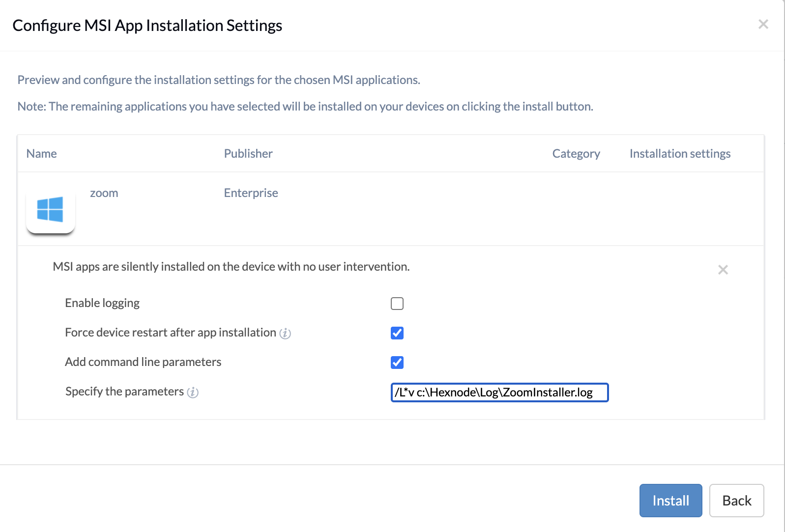Click the Publisher column header
The image size is (785, 532).
click(x=248, y=154)
